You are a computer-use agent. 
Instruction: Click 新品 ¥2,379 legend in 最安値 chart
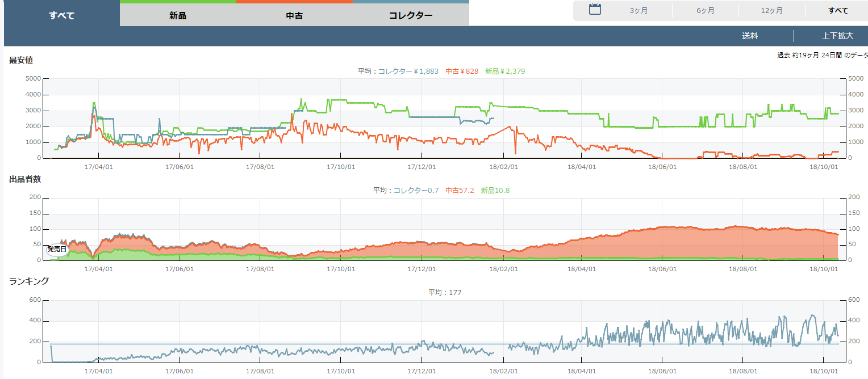click(x=508, y=71)
